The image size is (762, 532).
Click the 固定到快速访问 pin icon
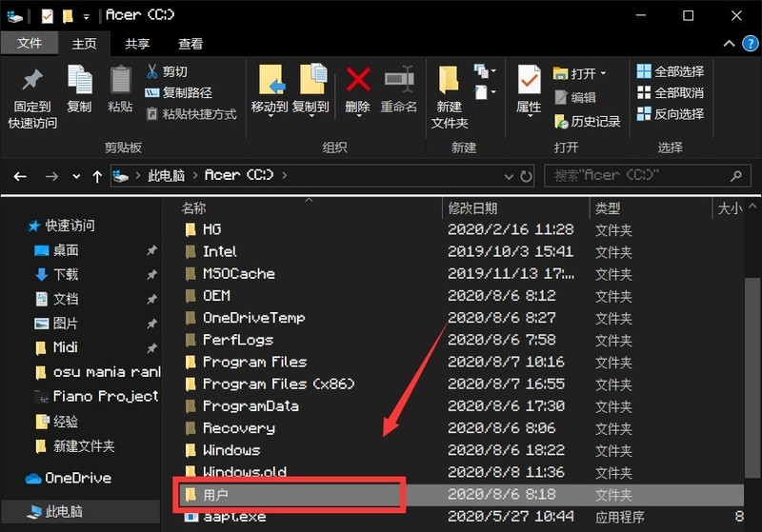coord(32,80)
